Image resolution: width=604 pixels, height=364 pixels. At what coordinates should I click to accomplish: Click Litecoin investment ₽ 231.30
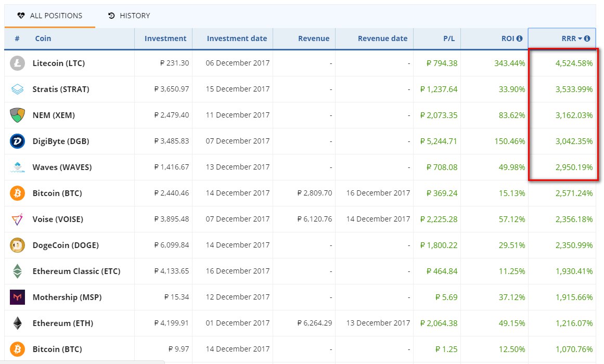click(x=174, y=63)
